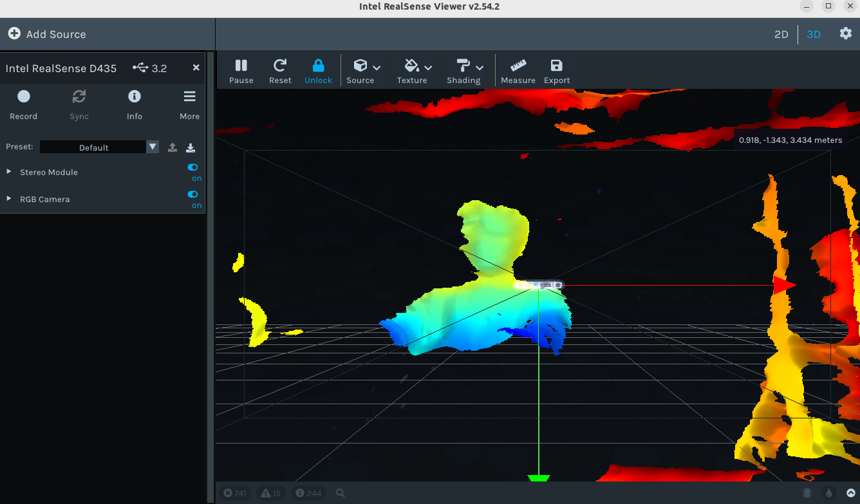Click the left panel vertical scrollbar
860x504 pixels.
pos(210,277)
